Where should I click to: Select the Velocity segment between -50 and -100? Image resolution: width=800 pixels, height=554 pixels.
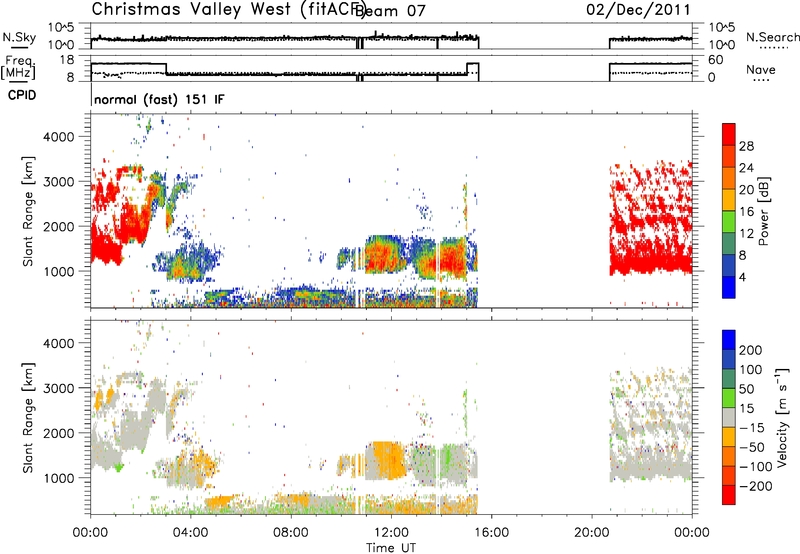pos(729,456)
